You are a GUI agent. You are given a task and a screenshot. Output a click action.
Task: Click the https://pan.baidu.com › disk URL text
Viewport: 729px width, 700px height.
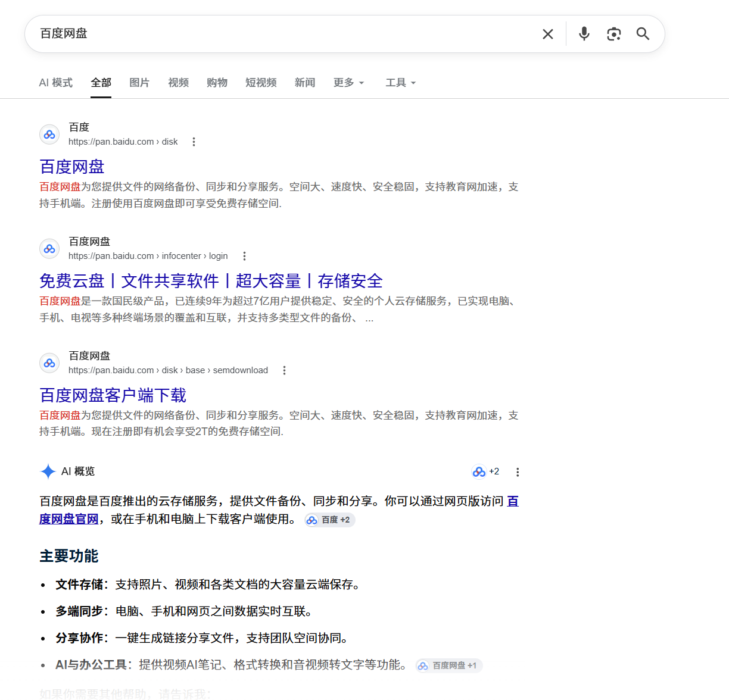(x=123, y=142)
